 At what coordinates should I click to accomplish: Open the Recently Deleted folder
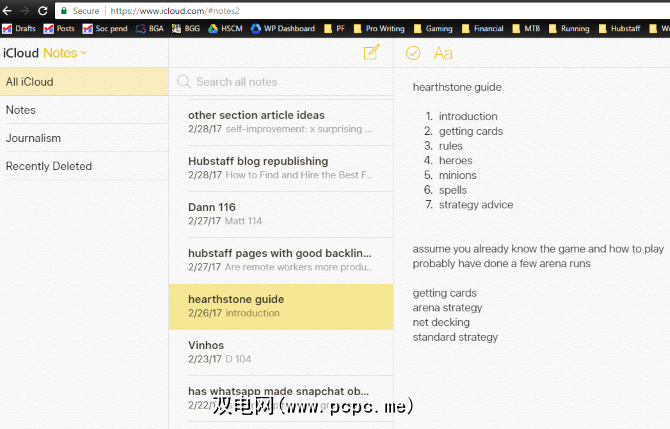pos(84,166)
